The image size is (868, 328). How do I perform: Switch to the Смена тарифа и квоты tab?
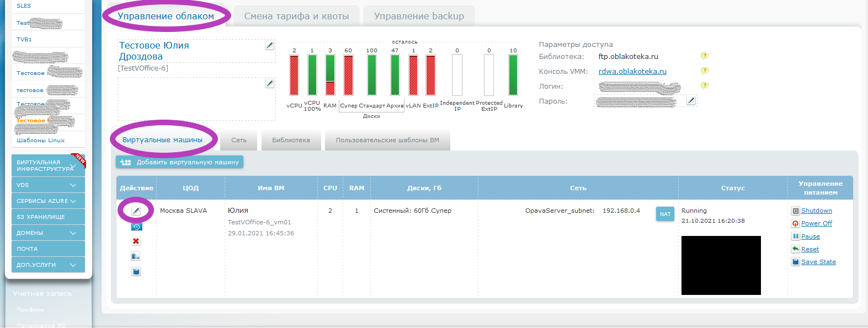(x=296, y=16)
